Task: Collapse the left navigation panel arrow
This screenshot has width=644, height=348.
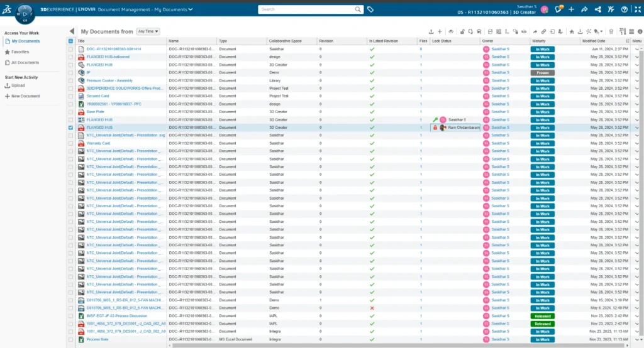Action: (x=72, y=31)
